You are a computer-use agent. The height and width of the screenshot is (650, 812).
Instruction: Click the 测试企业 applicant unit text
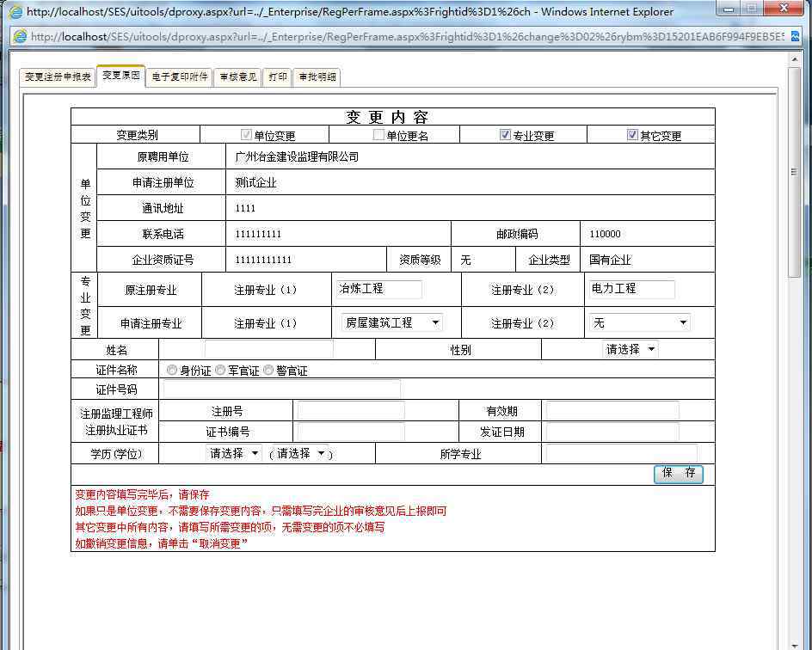click(255, 182)
